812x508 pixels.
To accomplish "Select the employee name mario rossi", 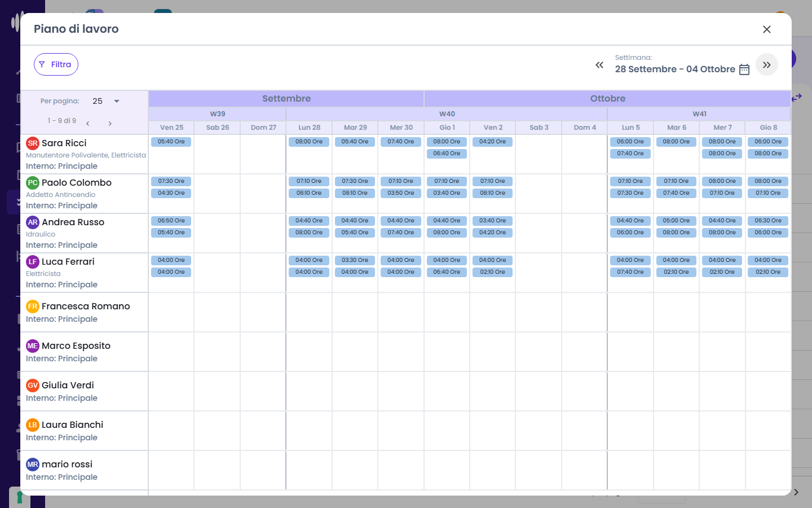I will tap(67, 464).
